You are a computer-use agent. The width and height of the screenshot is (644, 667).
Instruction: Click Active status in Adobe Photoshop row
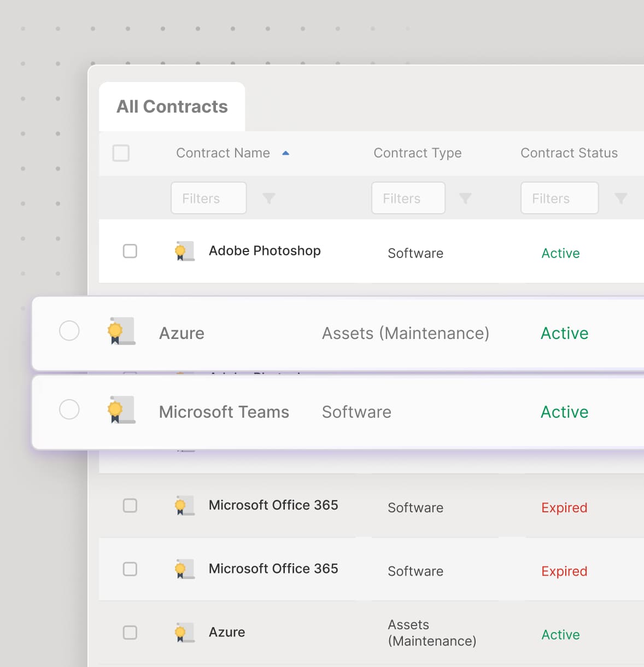click(560, 253)
